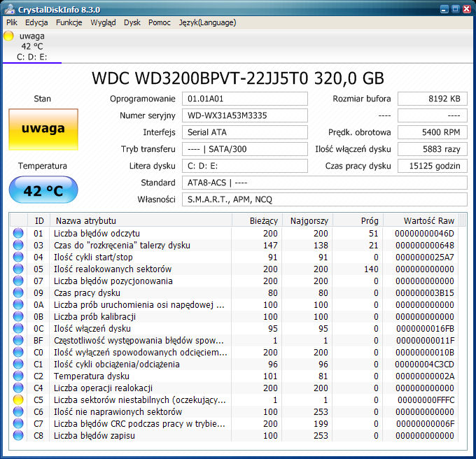Click status icon for attribute 0B calibration

pos(18,316)
